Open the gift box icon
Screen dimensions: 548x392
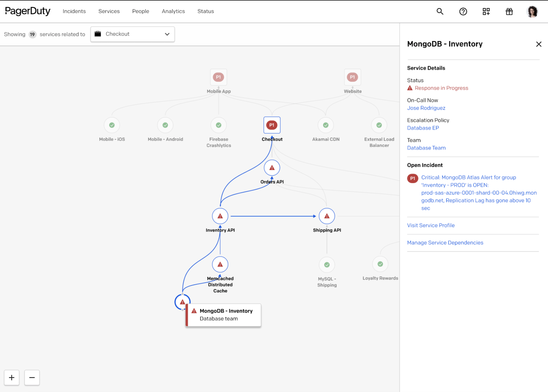point(509,11)
